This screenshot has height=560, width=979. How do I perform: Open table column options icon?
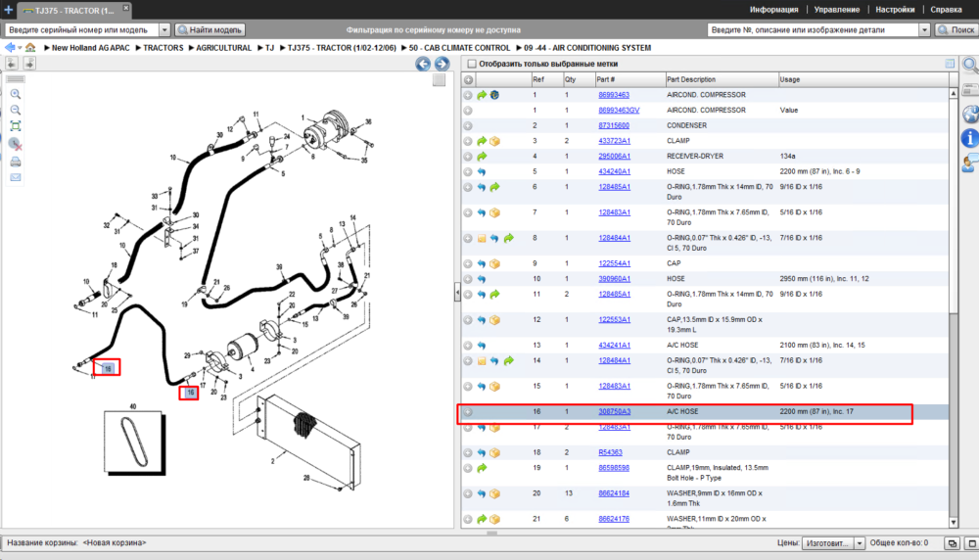950,64
